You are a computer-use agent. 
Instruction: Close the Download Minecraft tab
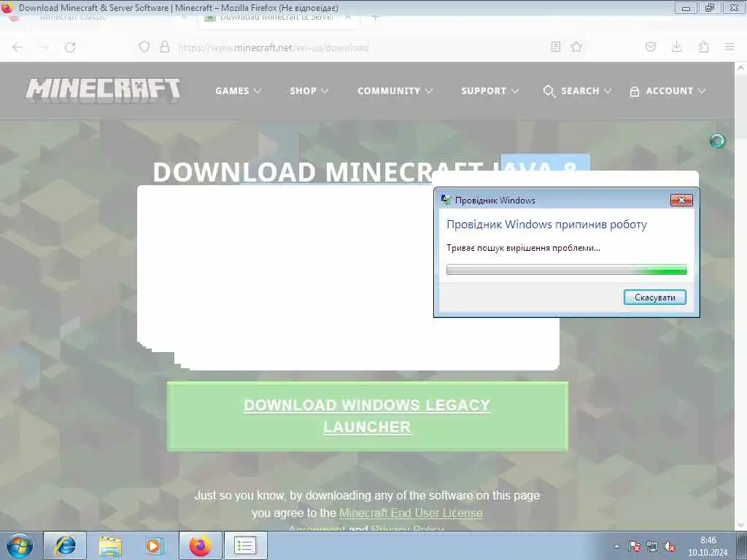(x=348, y=18)
